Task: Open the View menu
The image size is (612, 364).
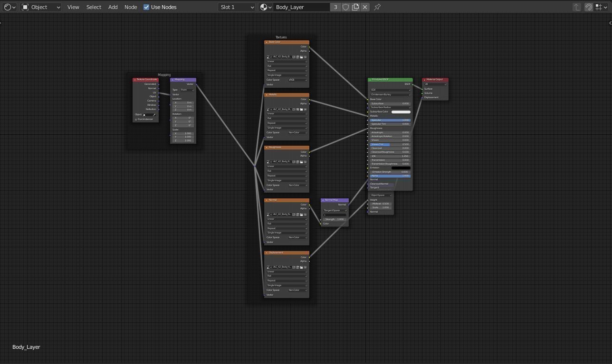Action: pos(73,7)
